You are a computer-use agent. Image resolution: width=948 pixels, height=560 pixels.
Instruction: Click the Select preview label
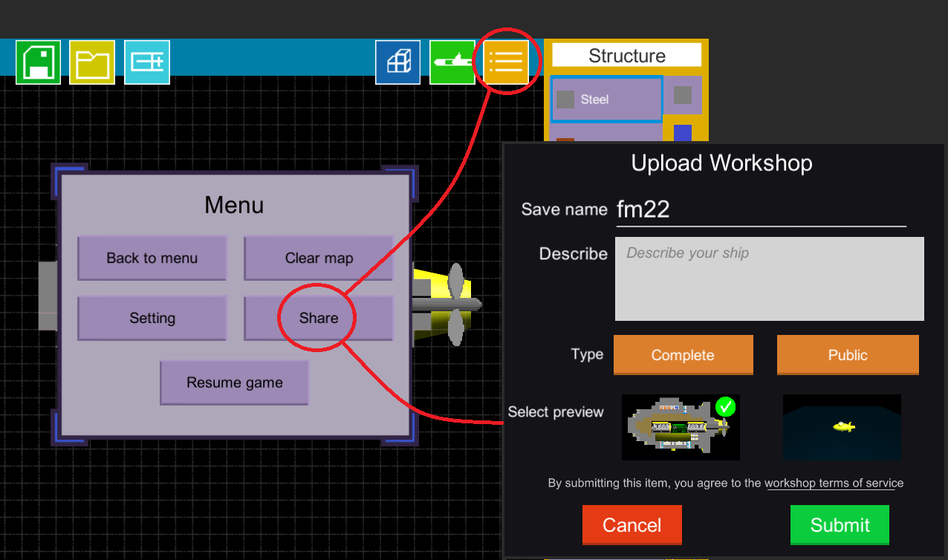[556, 412]
